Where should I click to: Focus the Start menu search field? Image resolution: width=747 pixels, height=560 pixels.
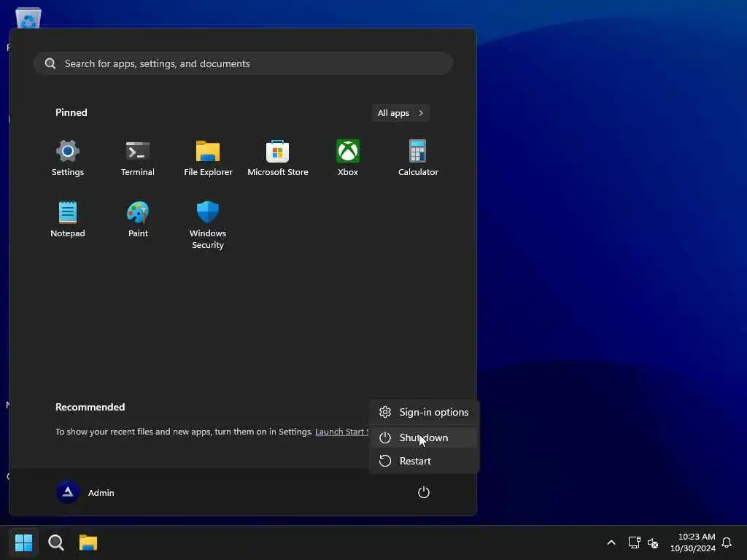[x=243, y=63]
